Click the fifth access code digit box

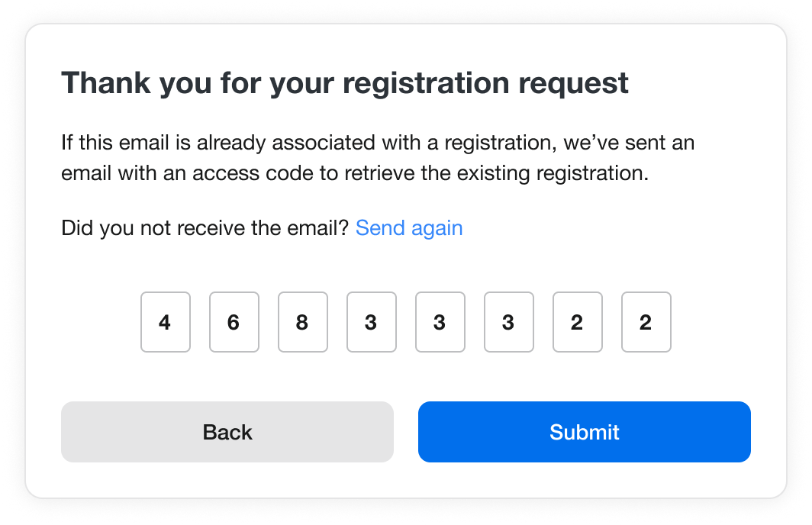[x=440, y=322]
